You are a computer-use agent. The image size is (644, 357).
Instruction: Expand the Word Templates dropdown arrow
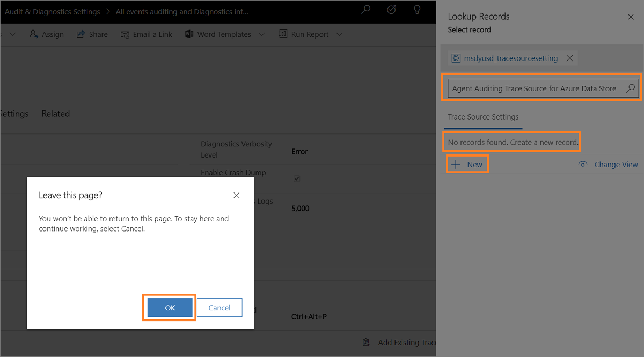point(262,34)
